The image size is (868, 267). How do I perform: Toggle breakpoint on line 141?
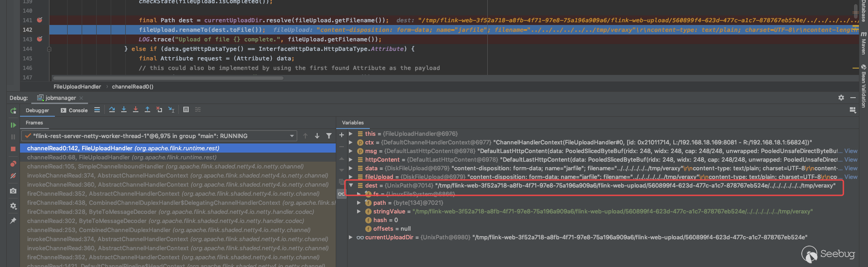[x=39, y=20]
